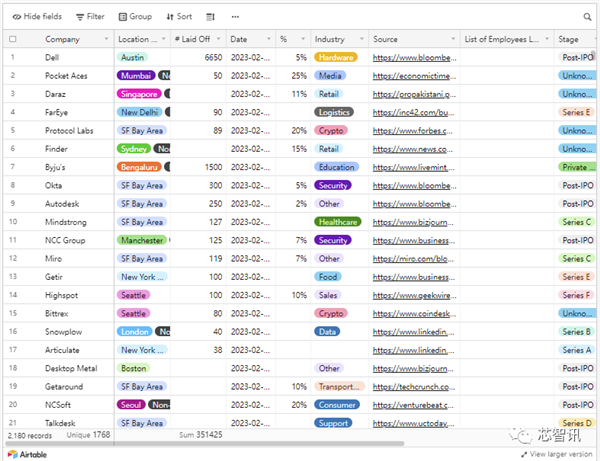This screenshot has height=461, width=600.
Task: Click the Okta company cell
Action: coord(55,185)
